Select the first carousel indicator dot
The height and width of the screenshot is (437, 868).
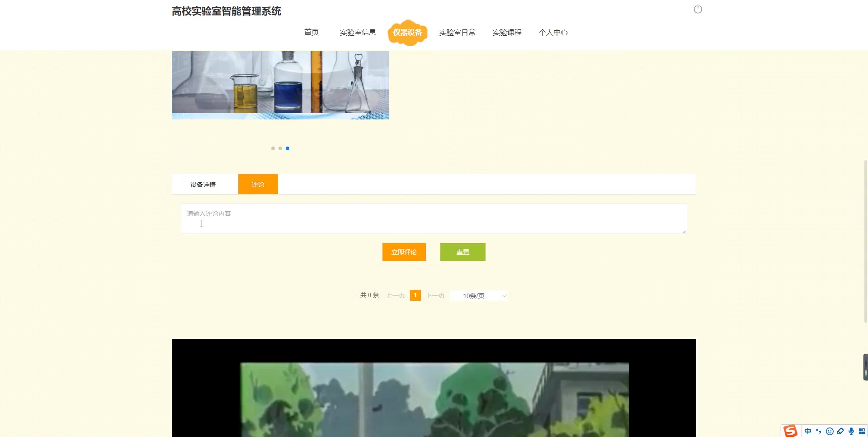(273, 148)
